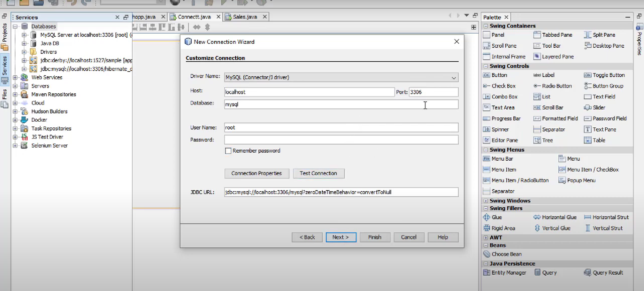Click the Host input field
The width and height of the screenshot is (644, 291).
[x=309, y=92]
